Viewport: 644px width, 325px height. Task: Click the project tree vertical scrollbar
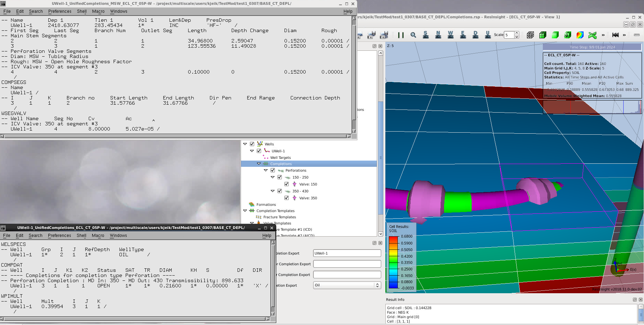point(381,158)
